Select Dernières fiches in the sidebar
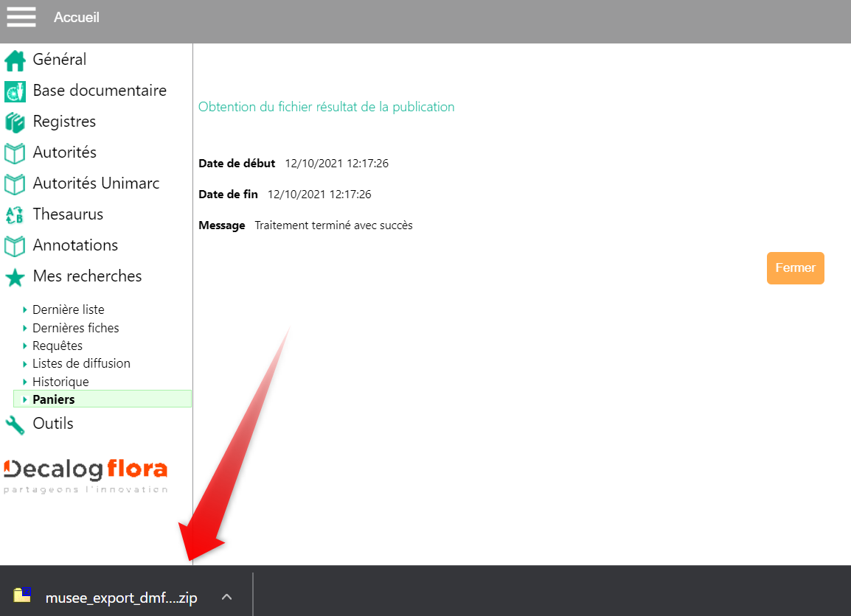This screenshot has width=851, height=616. (75, 328)
